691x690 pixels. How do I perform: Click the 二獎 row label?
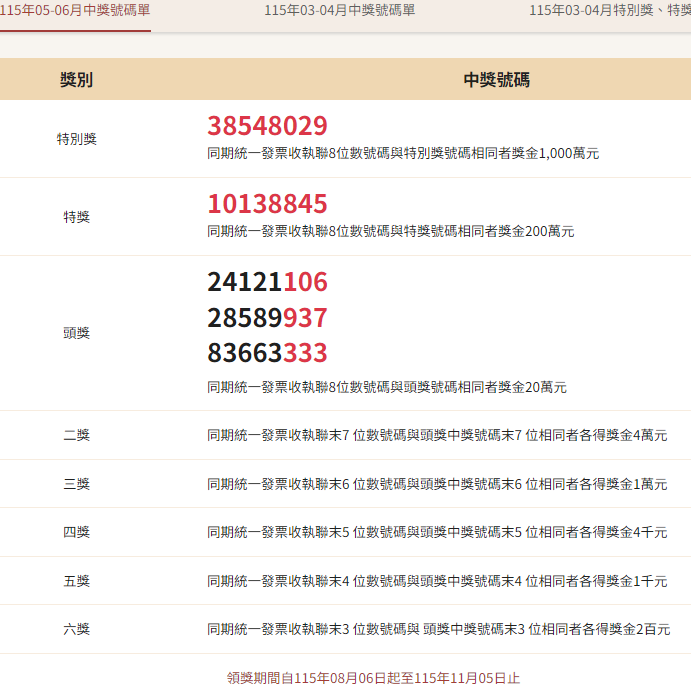pyautogui.click(x=77, y=435)
